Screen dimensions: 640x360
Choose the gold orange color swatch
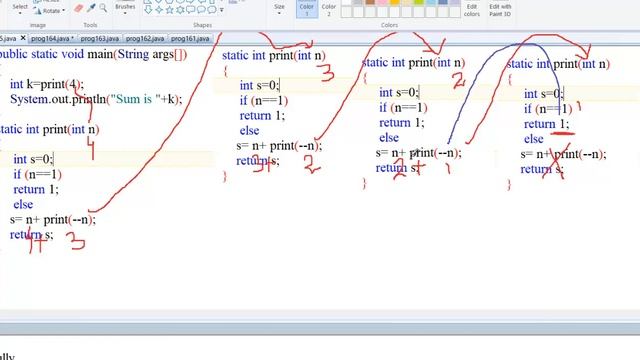click(x=395, y=2)
